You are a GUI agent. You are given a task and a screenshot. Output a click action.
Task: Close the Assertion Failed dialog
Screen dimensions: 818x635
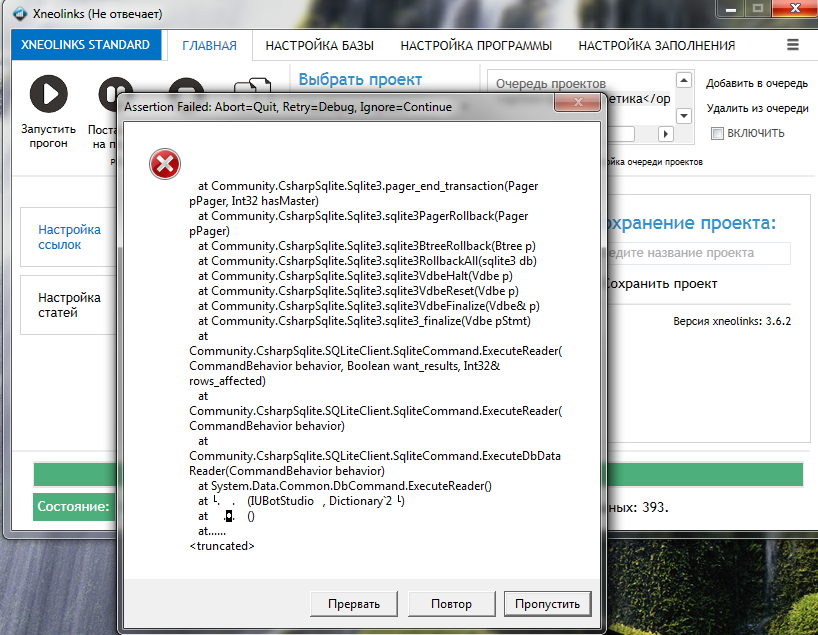578,102
